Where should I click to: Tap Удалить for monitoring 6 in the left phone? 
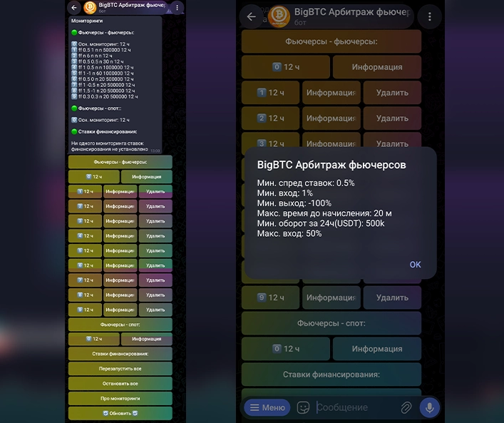[x=155, y=265]
